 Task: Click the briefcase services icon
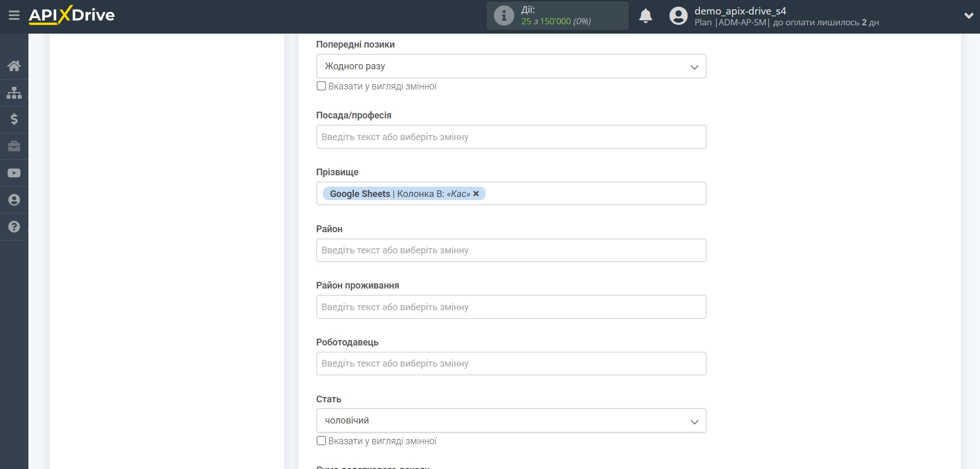point(14,146)
